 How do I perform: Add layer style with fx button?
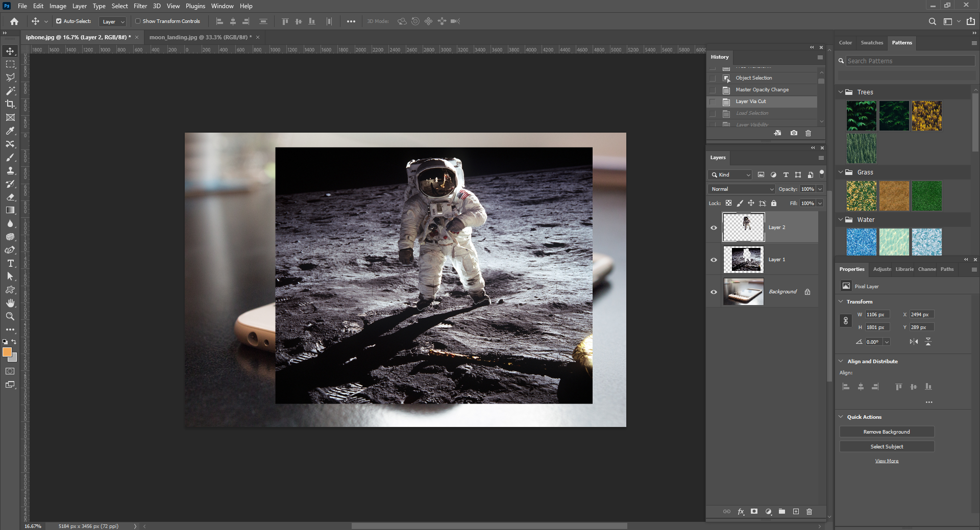click(x=741, y=512)
